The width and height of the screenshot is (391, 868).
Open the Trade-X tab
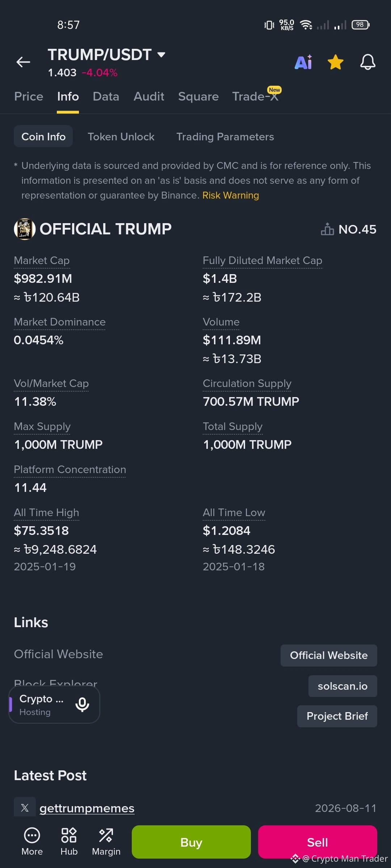click(255, 97)
